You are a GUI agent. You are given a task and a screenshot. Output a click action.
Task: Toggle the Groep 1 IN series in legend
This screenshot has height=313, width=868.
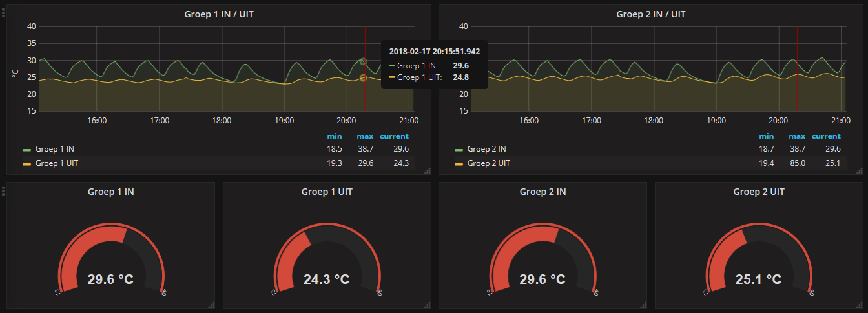(x=55, y=149)
